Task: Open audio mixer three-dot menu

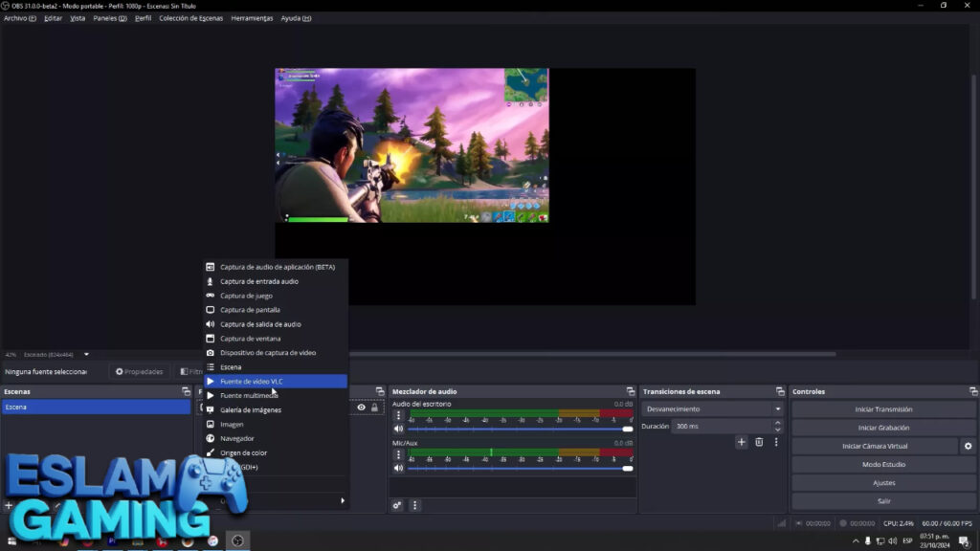Action: (415, 505)
